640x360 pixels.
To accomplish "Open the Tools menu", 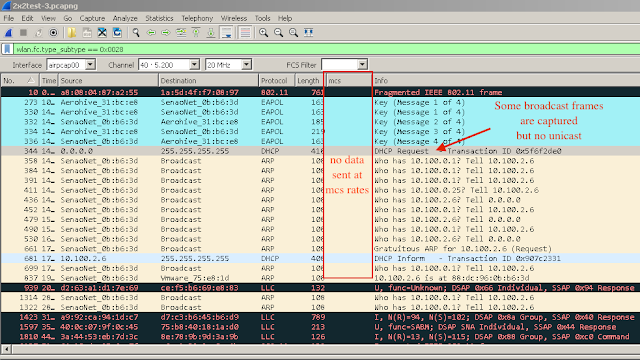I will (x=262, y=18).
